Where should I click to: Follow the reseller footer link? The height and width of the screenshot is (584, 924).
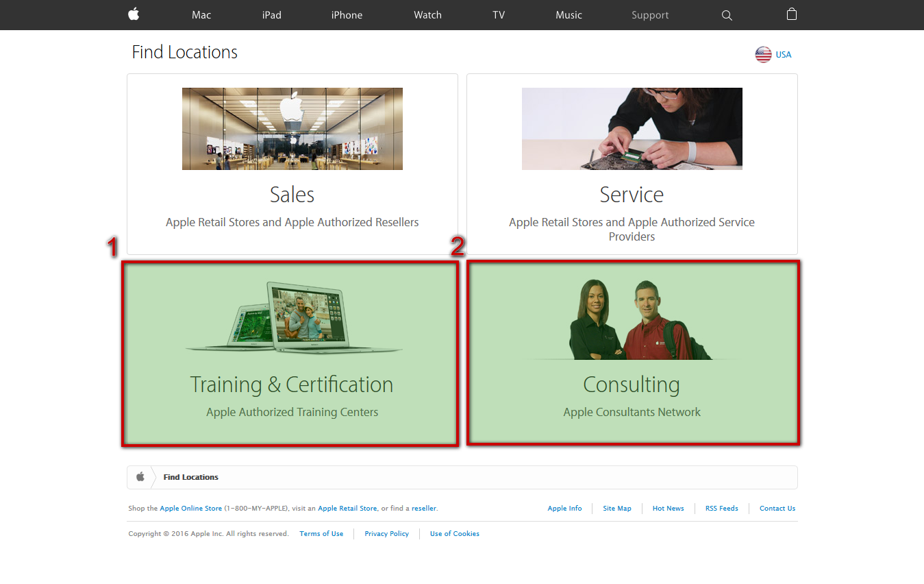click(424, 509)
